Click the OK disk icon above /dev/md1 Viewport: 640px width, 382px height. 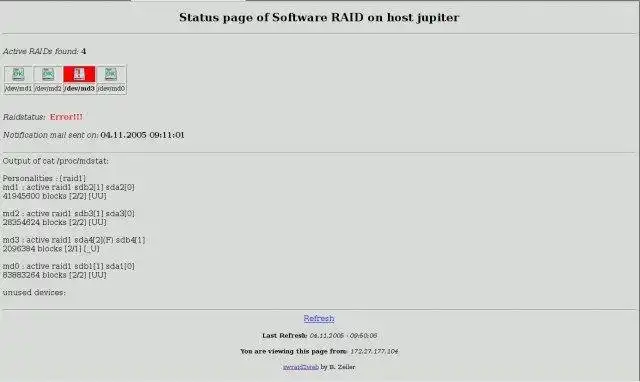(18, 74)
